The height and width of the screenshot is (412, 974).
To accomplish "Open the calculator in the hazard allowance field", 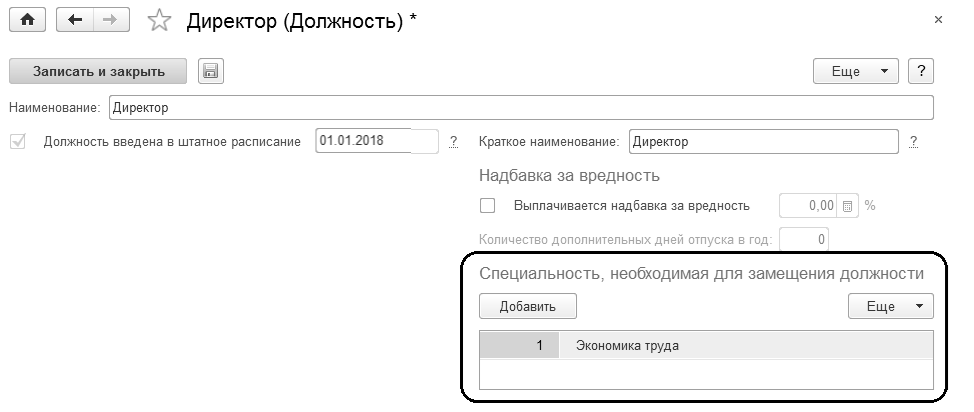I will pos(847,206).
